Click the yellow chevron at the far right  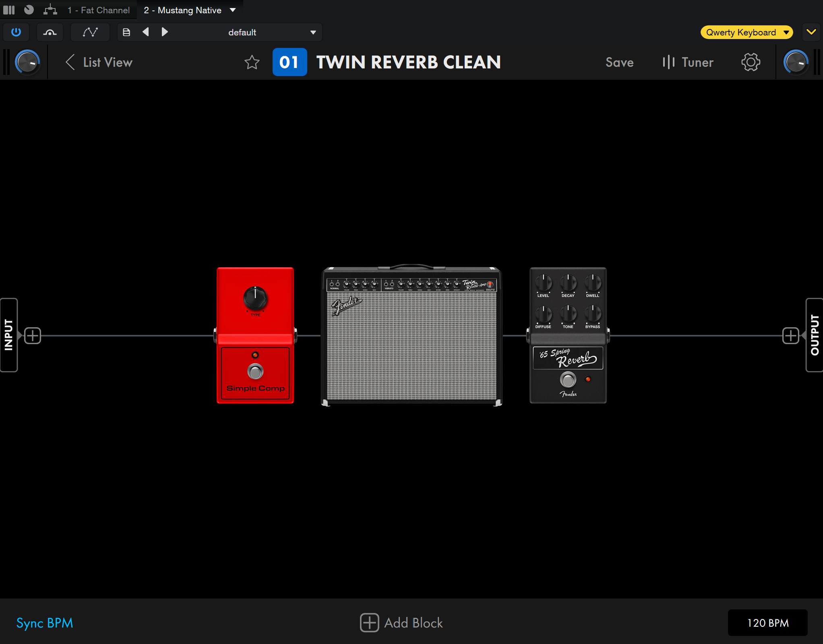coord(811,32)
